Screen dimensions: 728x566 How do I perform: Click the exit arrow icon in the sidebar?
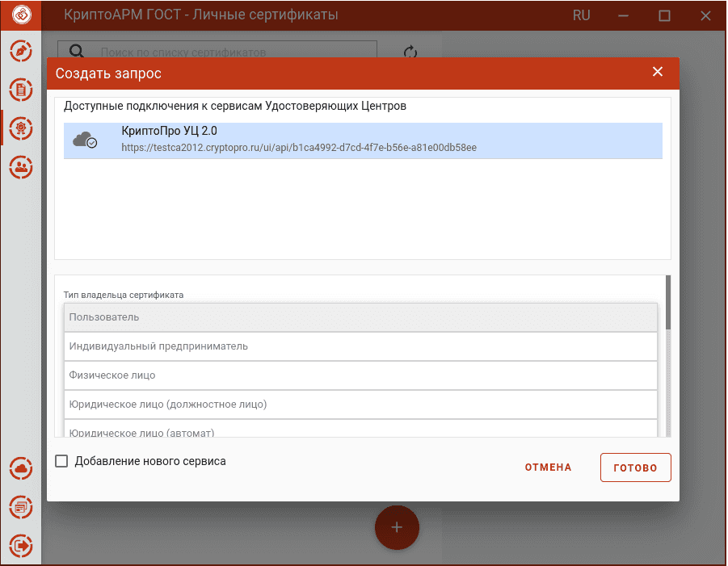pyautogui.click(x=21, y=546)
